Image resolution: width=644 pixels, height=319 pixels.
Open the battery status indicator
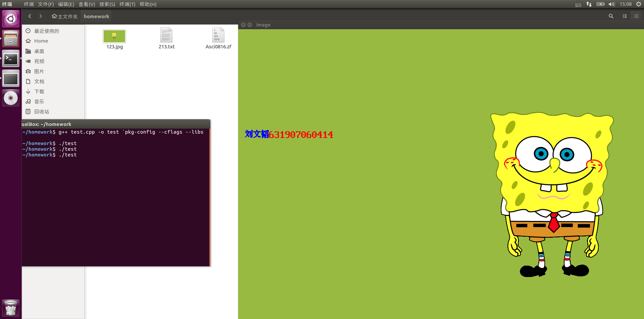click(600, 4)
